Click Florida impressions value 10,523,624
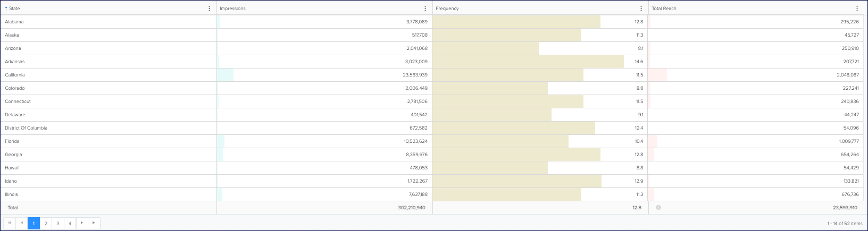Image resolution: width=868 pixels, height=231 pixels. (415, 141)
